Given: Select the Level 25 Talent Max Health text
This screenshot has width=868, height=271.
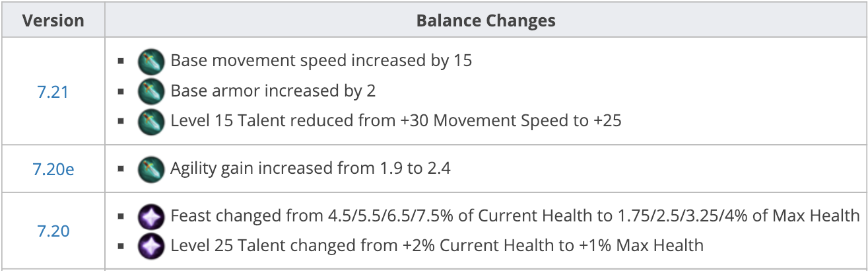Looking at the screenshot, I should tap(437, 246).
